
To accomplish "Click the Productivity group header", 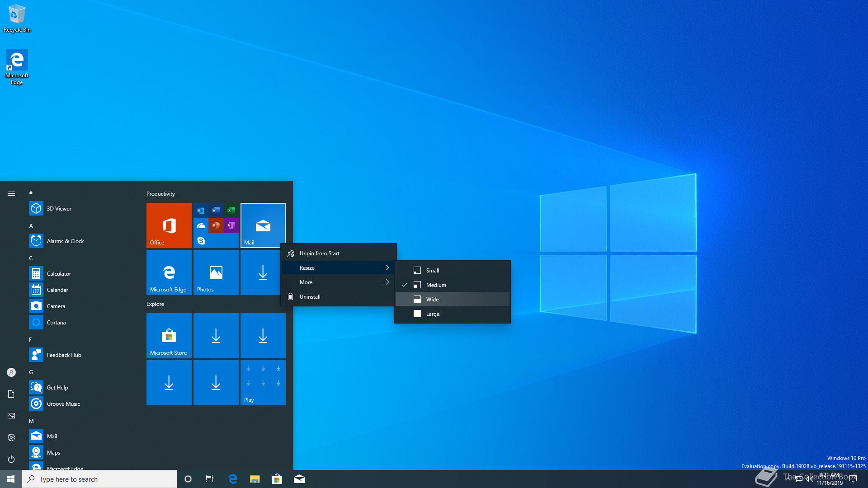I will tap(160, 193).
